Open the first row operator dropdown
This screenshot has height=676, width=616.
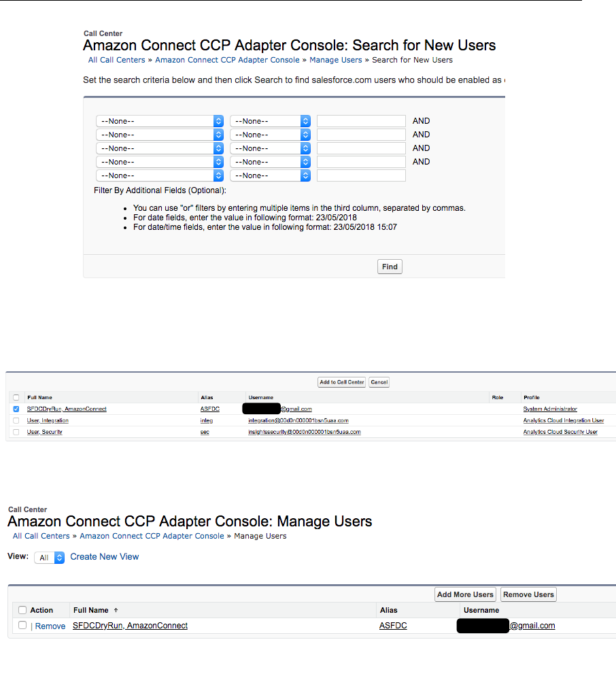point(271,121)
